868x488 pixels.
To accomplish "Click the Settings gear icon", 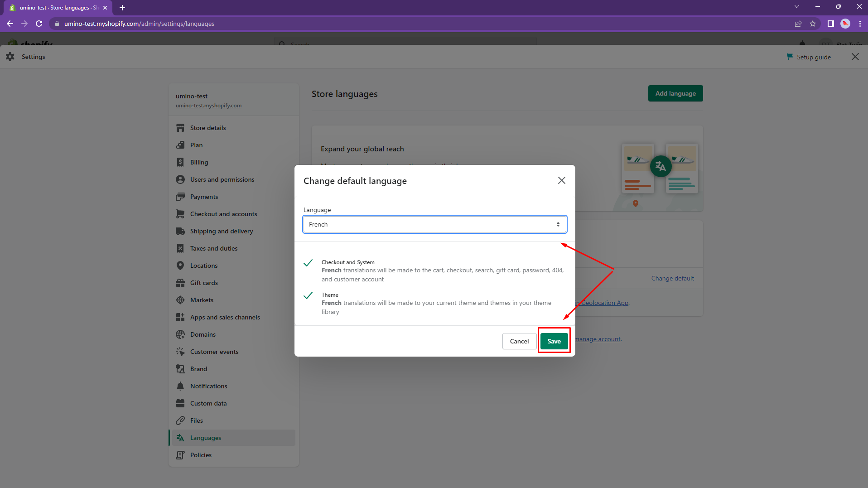I will (10, 57).
